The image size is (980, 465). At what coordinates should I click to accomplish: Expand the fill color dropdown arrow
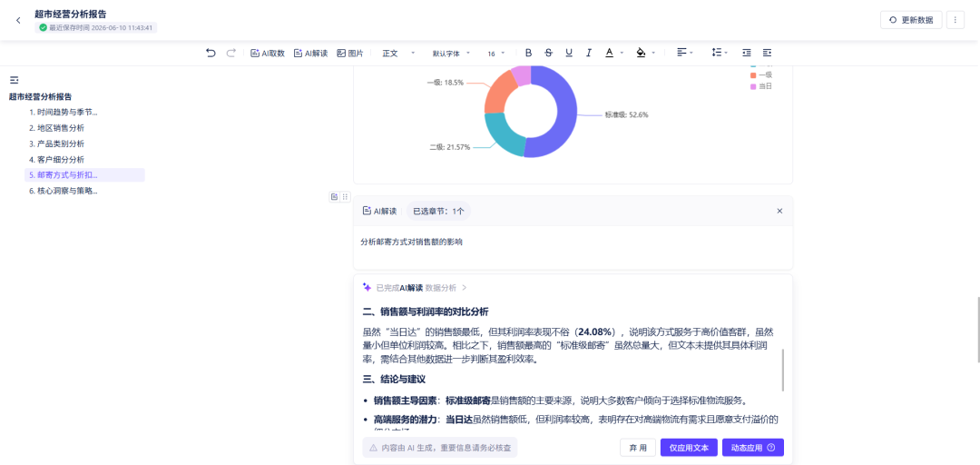653,54
